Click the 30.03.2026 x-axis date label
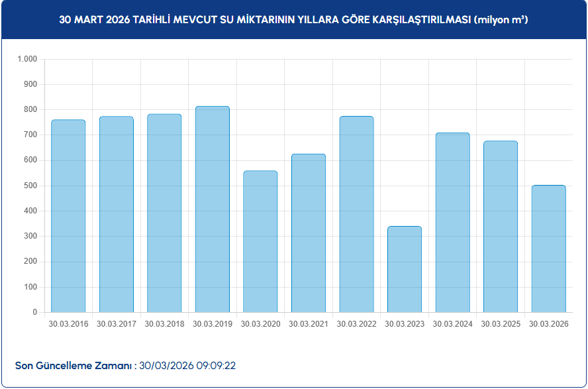 [x=548, y=324]
